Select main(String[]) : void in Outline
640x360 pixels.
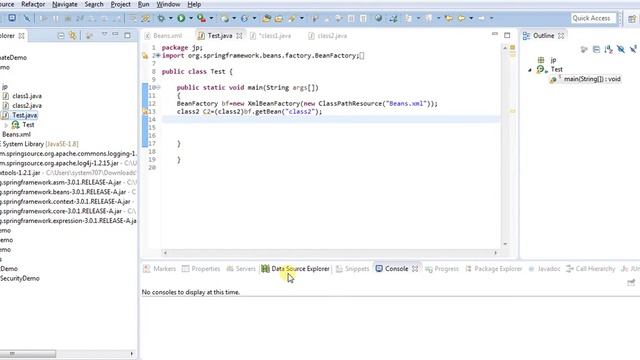coord(592,79)
